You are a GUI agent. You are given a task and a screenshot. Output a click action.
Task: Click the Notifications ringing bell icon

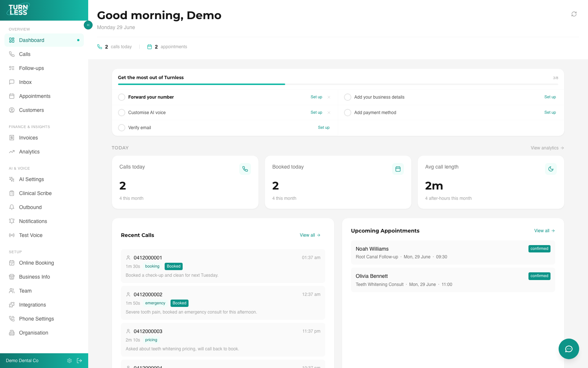[12, 221]
